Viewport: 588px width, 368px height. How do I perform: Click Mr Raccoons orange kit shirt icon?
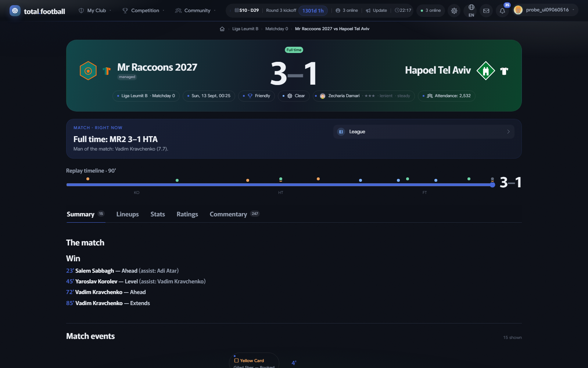click(107, 71)
